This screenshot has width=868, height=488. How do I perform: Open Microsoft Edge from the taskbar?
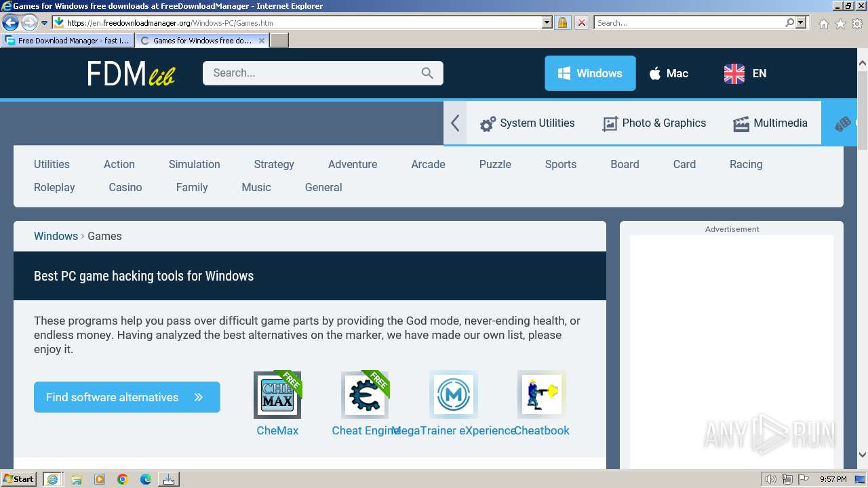coord(146,479)
